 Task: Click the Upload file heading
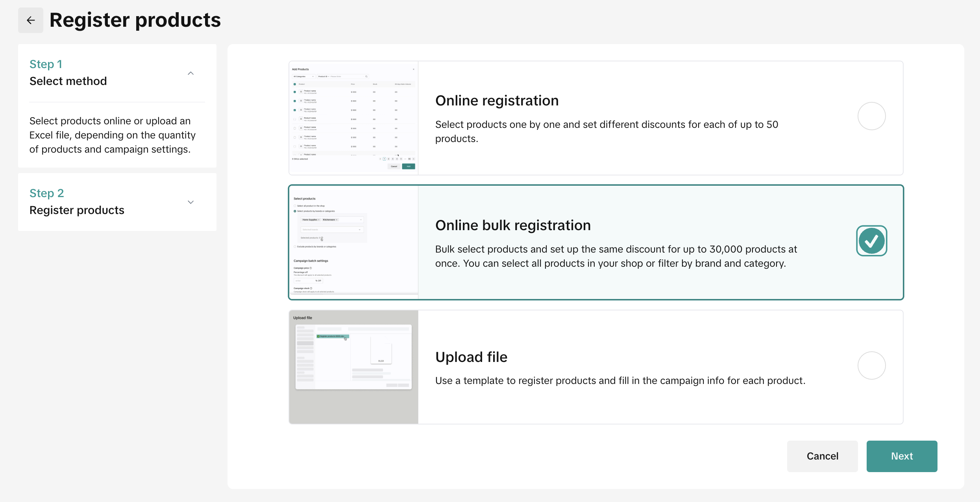[x=471, y=357]
